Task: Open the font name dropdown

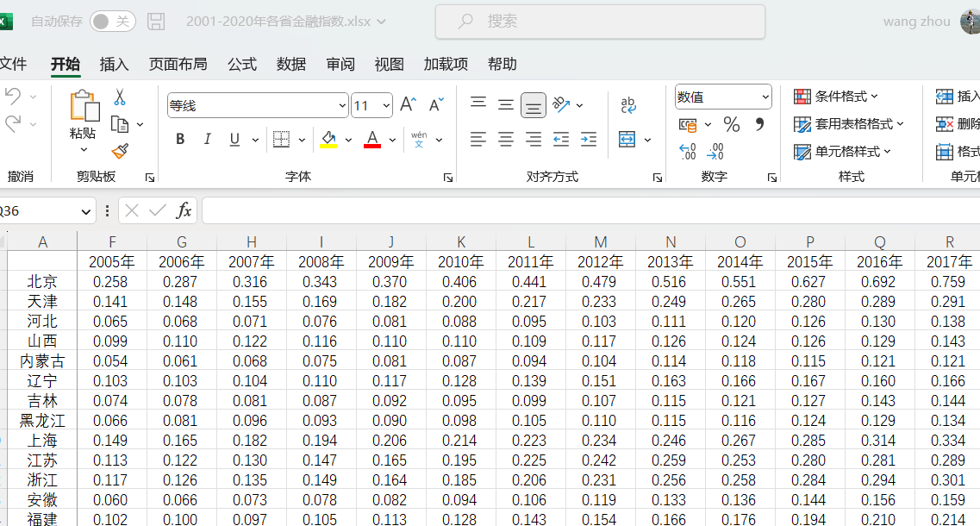Action: (343, 106)
